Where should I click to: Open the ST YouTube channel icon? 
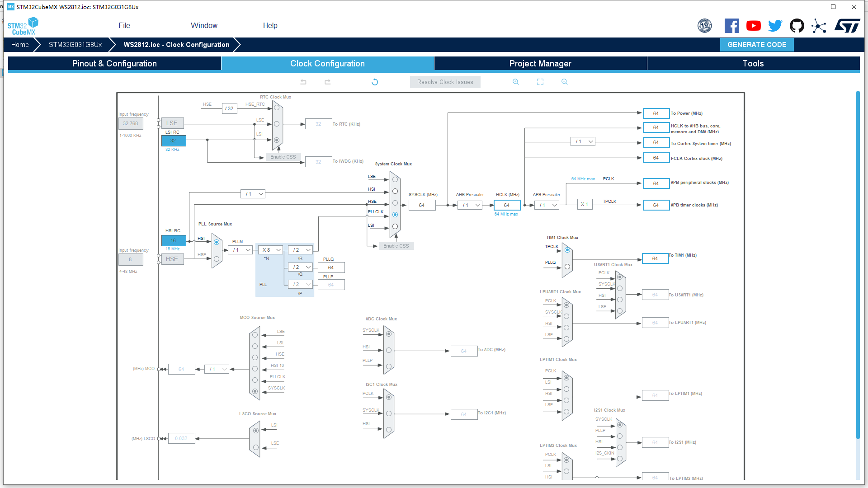(x=753, y=26)
